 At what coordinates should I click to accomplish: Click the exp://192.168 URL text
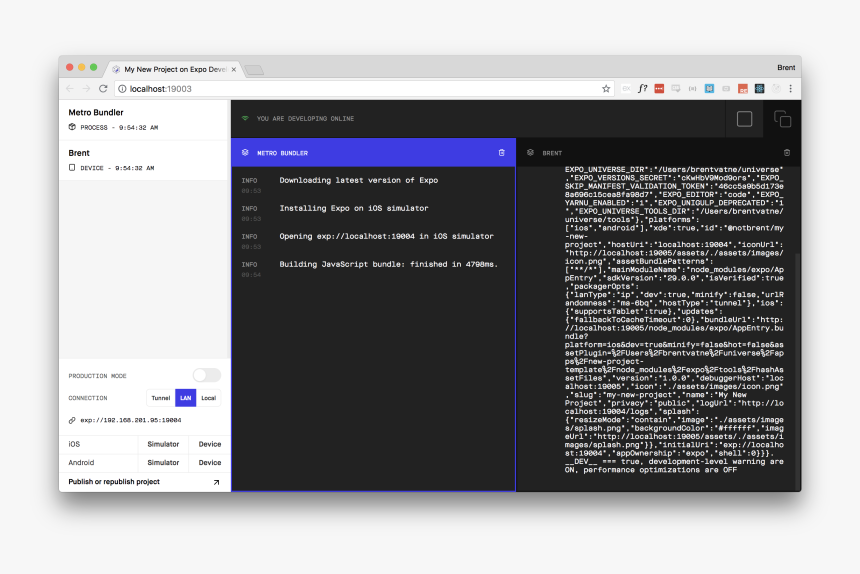pos(131,420)
